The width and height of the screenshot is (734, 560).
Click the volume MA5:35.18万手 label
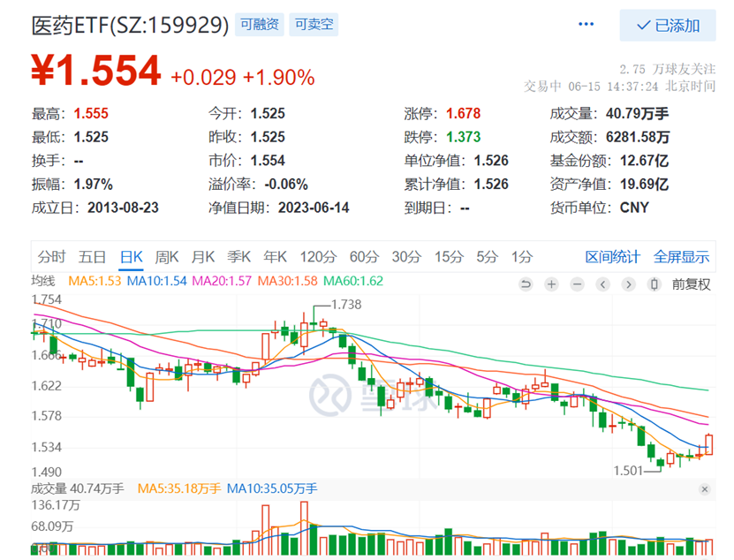pyautogui.click(x=179, y=488)
